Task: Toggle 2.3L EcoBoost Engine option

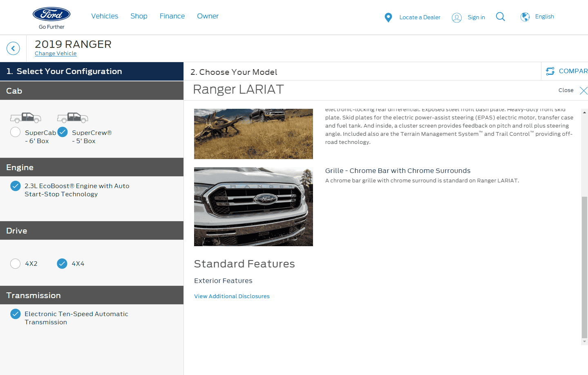Action: (16, 186)
